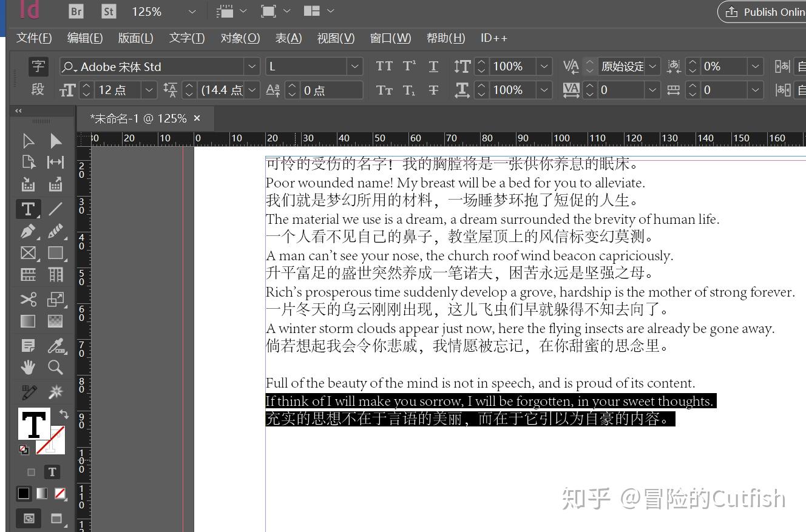Click the black Apply Color swatch
806x532 pixels.
coord(24,493)
